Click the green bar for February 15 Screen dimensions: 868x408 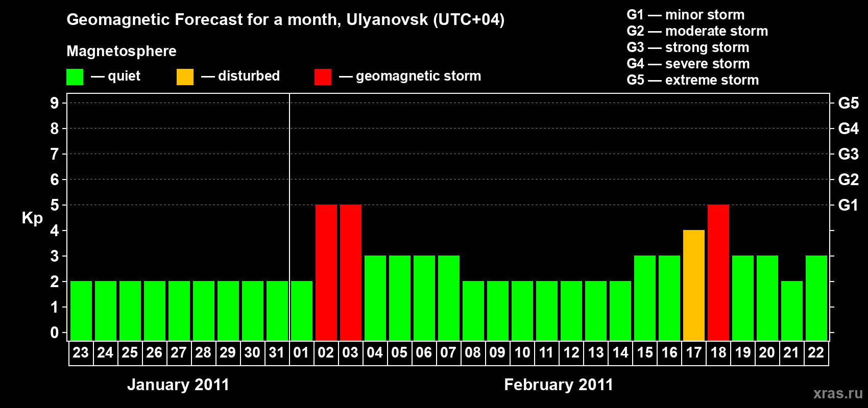tap(645, 298)
